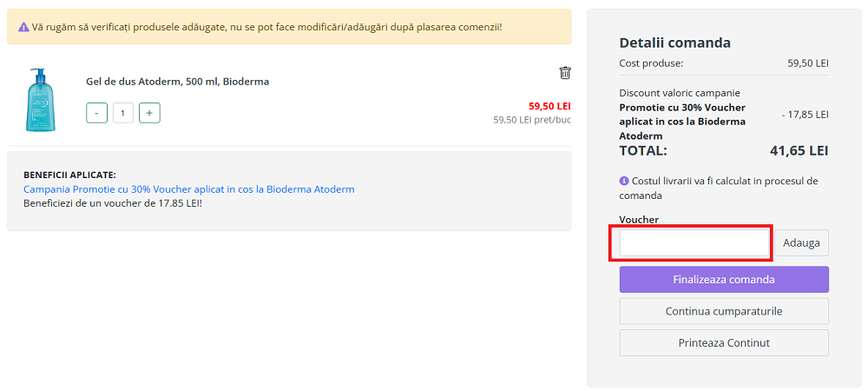Click the warning triangle icon in banner
The image size is (868, 391).
point(23,27)
